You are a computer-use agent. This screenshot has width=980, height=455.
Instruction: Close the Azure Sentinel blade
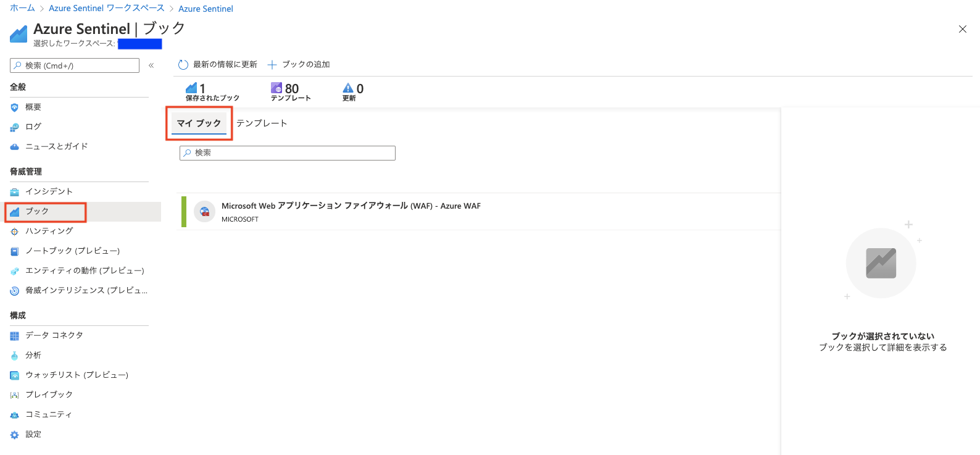(x=963, y=29)
